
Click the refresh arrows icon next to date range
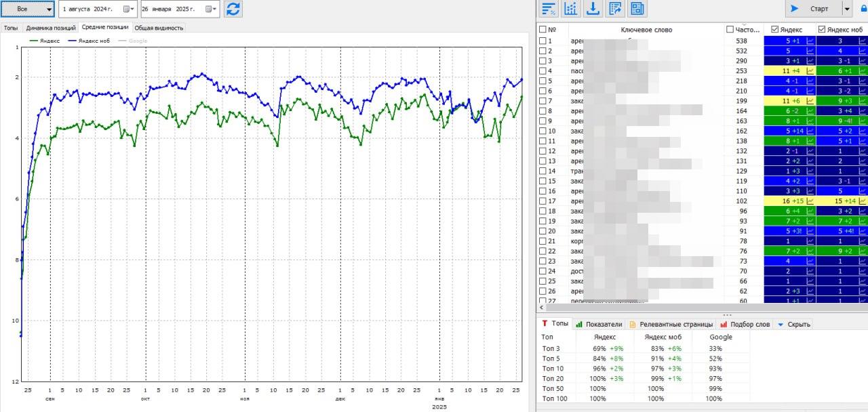[233, 9]
